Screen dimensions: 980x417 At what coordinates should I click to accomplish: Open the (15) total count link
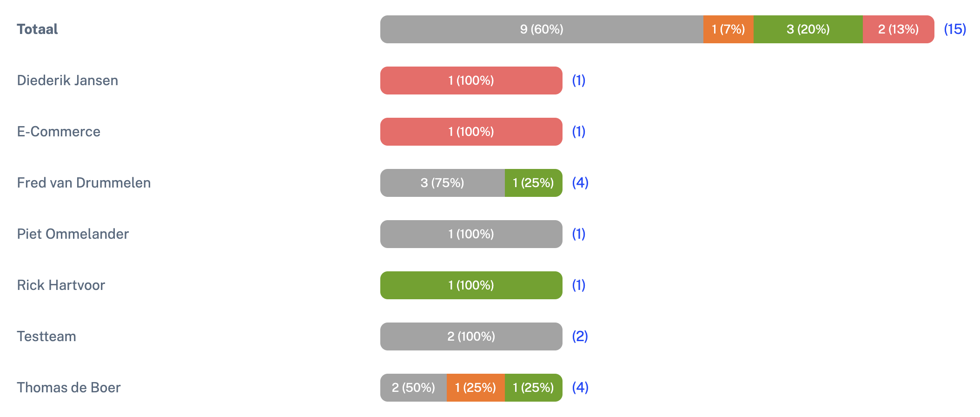[x=955, y=29]
